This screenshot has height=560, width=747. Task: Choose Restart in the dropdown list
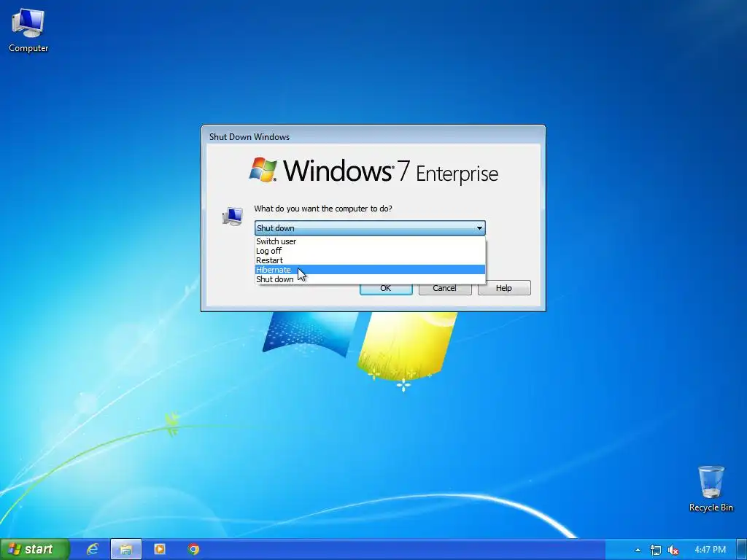[370, 260]
